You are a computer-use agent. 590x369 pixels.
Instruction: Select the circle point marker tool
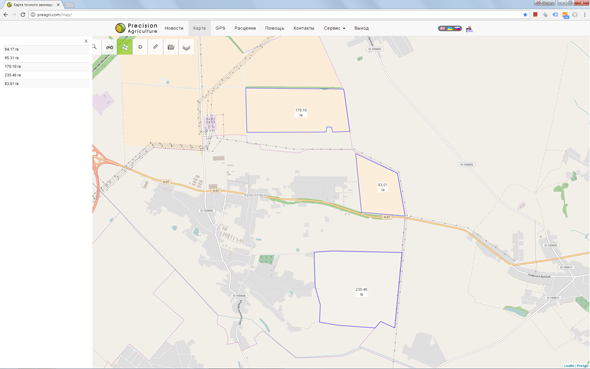coord(140,47)
